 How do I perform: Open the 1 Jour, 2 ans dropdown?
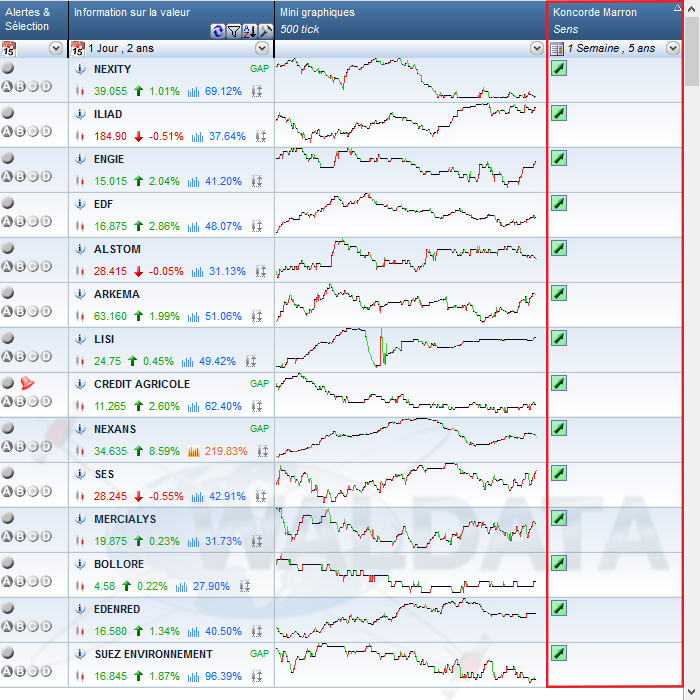pyautogui.click(x=262, y=48)
